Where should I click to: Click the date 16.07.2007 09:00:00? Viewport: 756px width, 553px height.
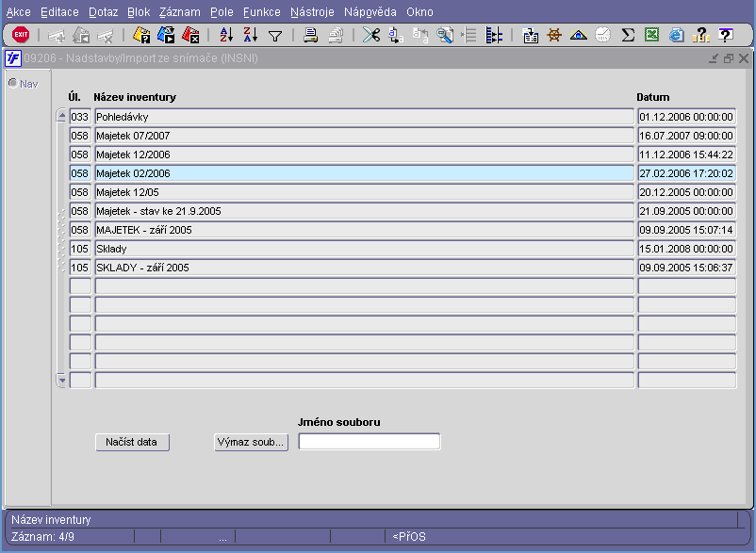(x=686, y=136)
